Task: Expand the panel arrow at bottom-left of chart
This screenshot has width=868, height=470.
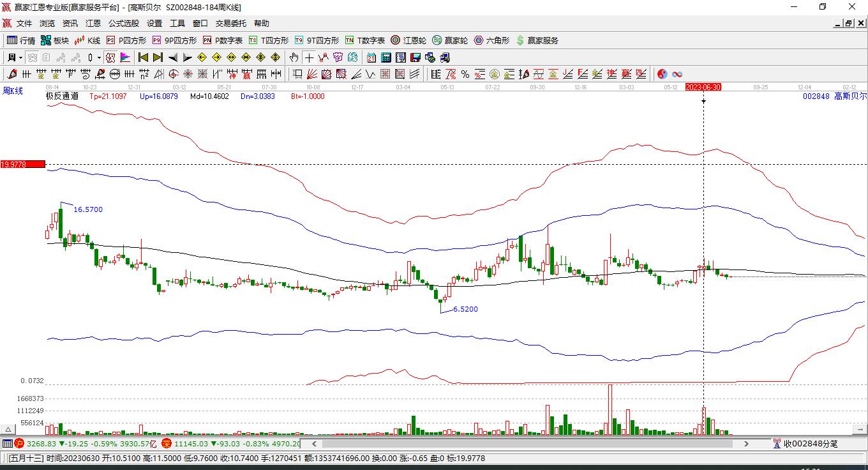Action: pos(9,429)
